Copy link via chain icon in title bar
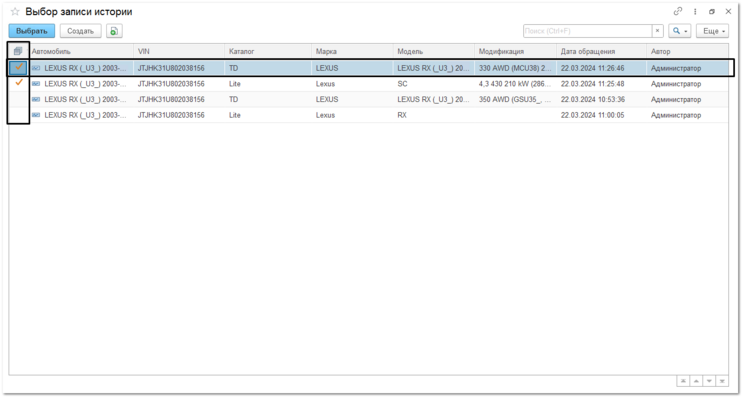 point(678,11)
